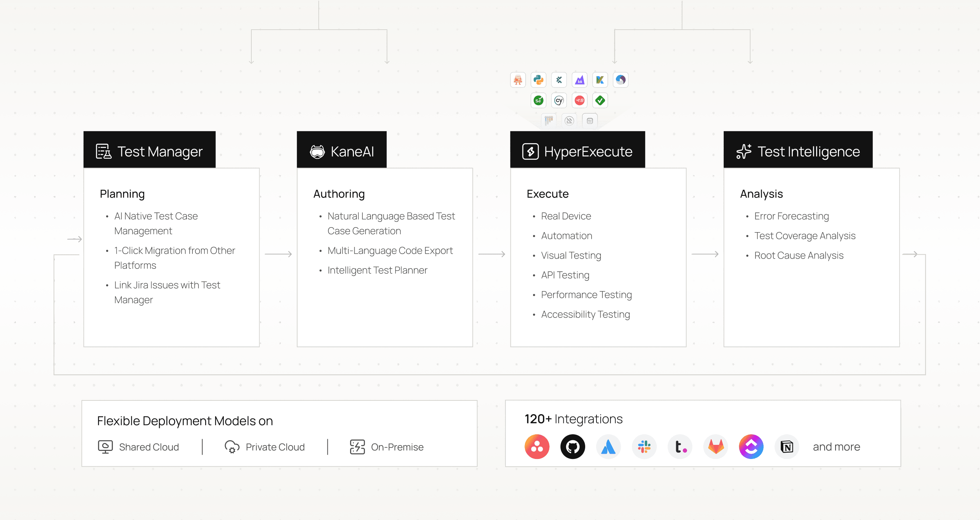The height and width of the screenshot is (520, 980).
Task: Click the Selenium icon
Action: [538, 101]
